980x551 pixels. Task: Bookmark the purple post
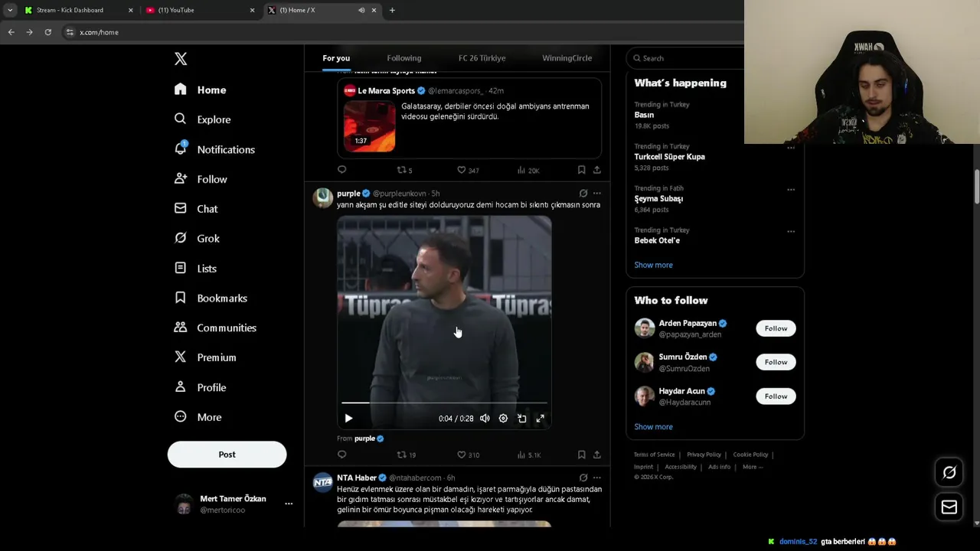click(582, 455)
